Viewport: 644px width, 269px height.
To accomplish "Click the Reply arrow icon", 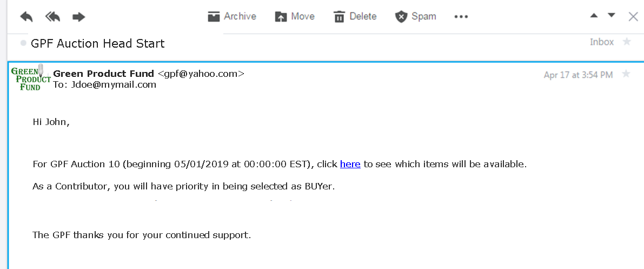I will (x=26, y=17).
